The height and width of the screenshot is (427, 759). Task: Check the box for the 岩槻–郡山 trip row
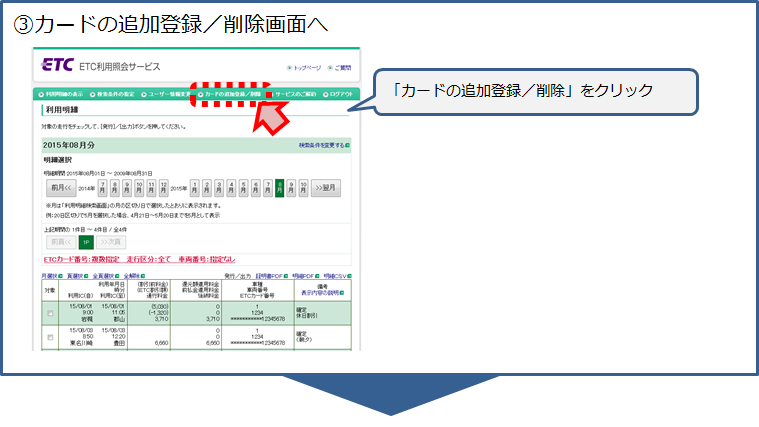pyautogui.click(x=50, y=313)
